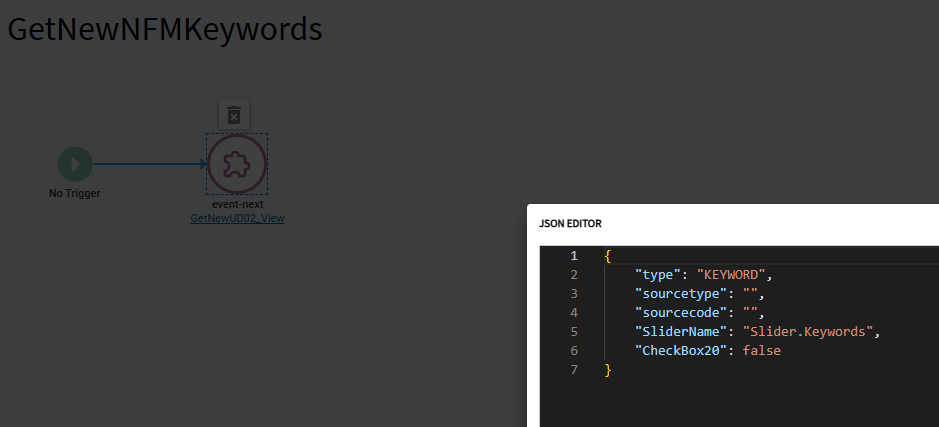This screenshot has width=939, height=427.
Task: Click the trash delete icon above the node
Action: (233, 114)
